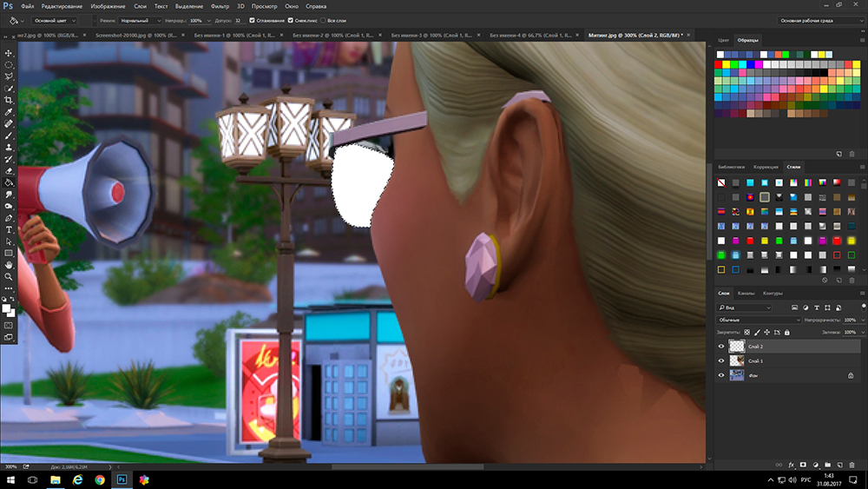Select the Eyedropper tool
The image size is (868, 489).
pos(9,112)
